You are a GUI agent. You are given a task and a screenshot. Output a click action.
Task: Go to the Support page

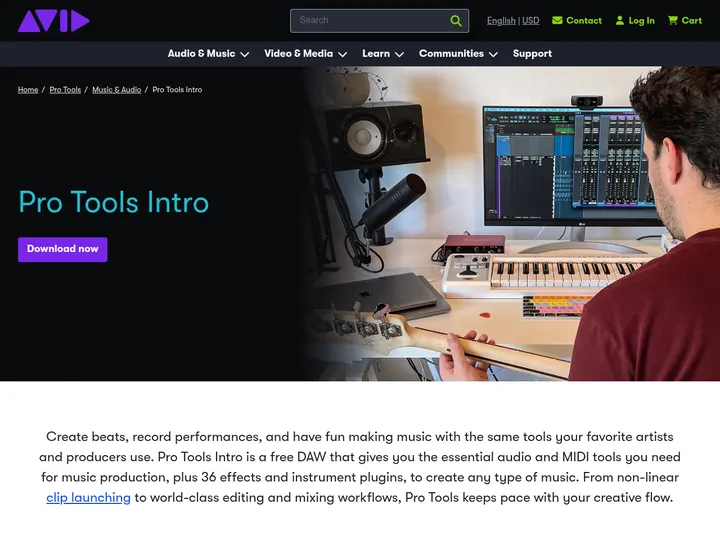(532, 54)
